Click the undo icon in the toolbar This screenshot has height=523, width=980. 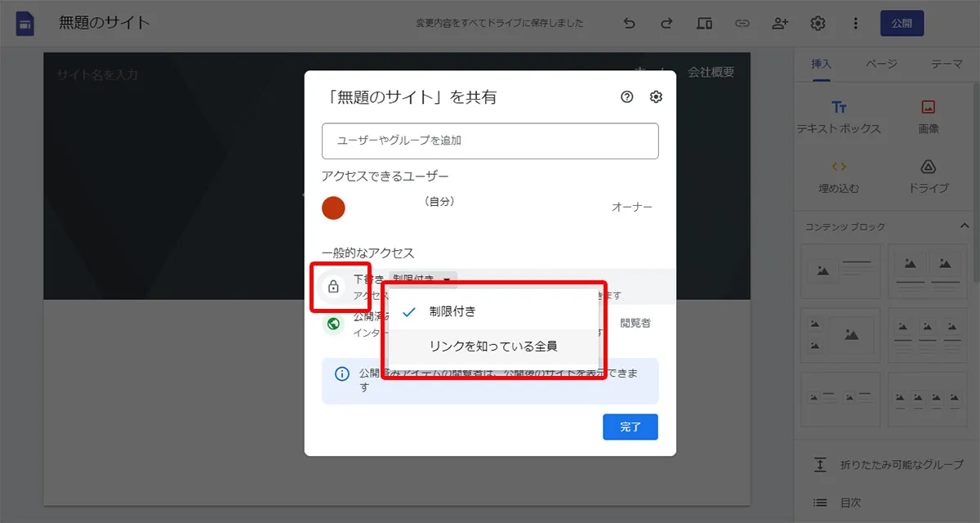pos(629,23)
